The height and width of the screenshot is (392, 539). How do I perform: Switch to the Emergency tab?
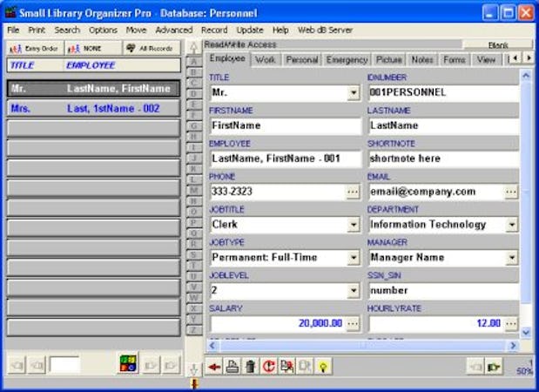(347, 60)
